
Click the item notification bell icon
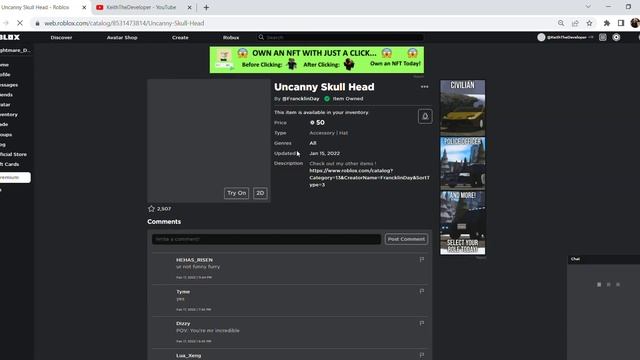(x=425, y=116)
